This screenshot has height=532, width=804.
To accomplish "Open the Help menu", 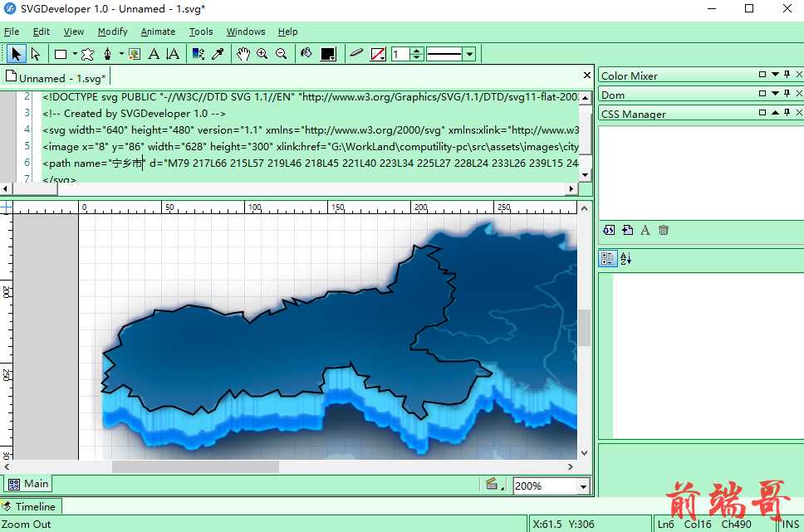I will point(287,32).
